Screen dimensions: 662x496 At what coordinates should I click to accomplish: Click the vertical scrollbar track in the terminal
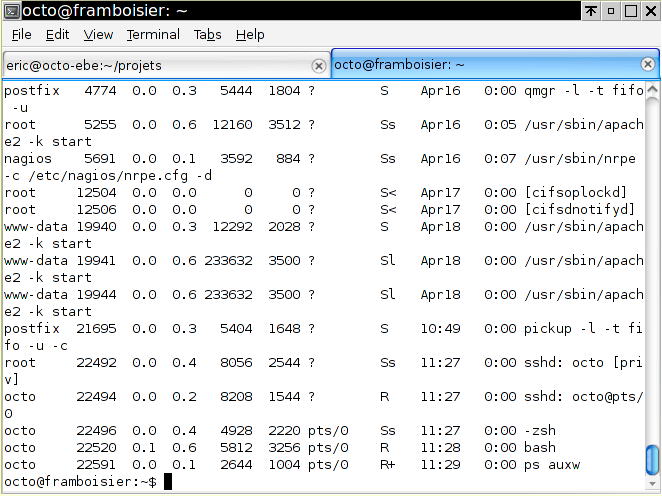pos(652,250)
